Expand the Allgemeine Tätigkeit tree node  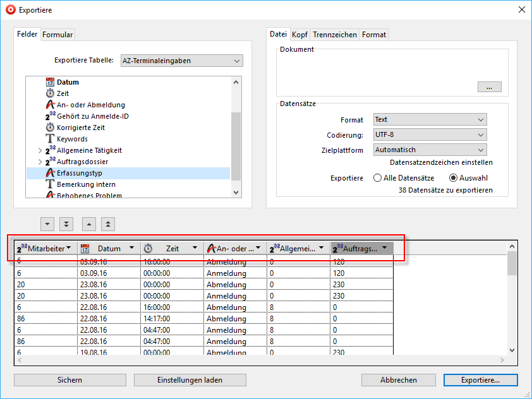(40, 150)
